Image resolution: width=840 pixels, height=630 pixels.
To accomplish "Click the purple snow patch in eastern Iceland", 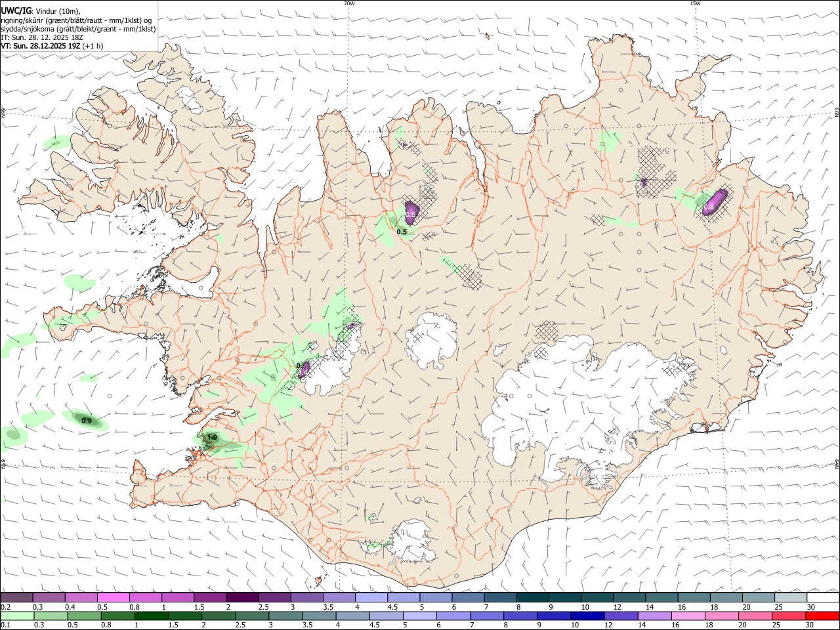I will [714, 203].
